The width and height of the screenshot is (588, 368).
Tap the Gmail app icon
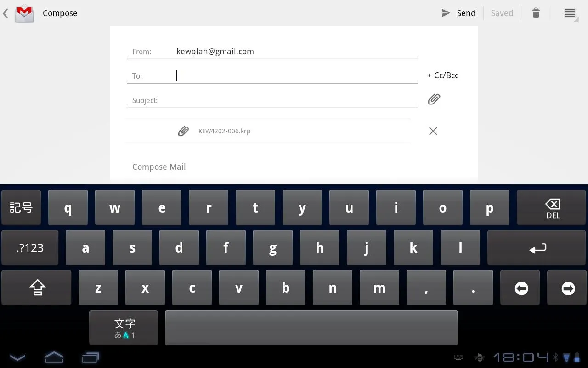click(x=24, y=13)
